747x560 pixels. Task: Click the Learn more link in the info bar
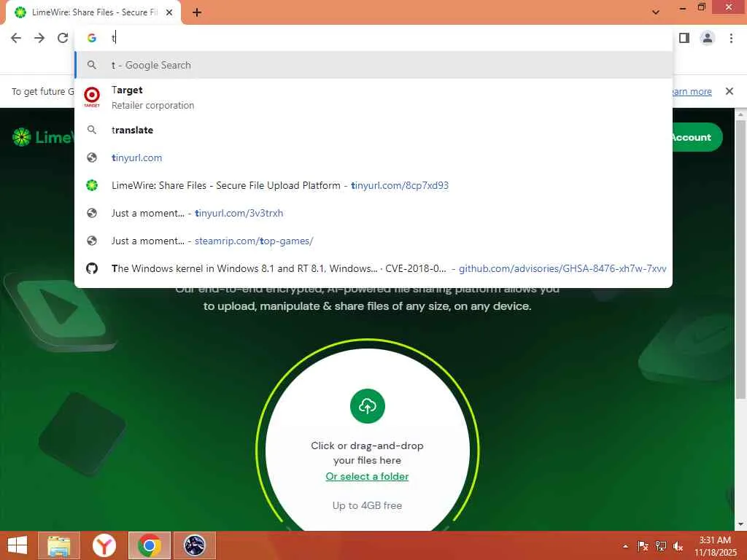(692, 91)
